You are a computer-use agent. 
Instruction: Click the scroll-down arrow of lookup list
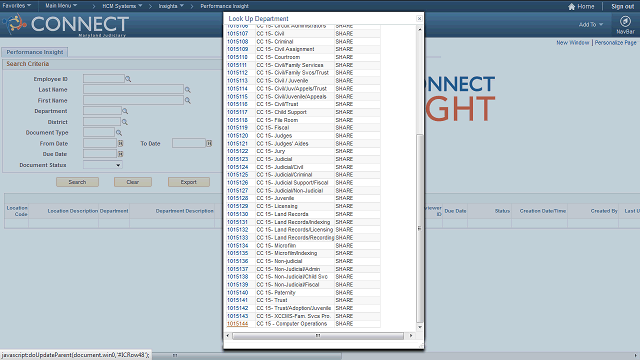pyautogui.click(x=420, y=327)
